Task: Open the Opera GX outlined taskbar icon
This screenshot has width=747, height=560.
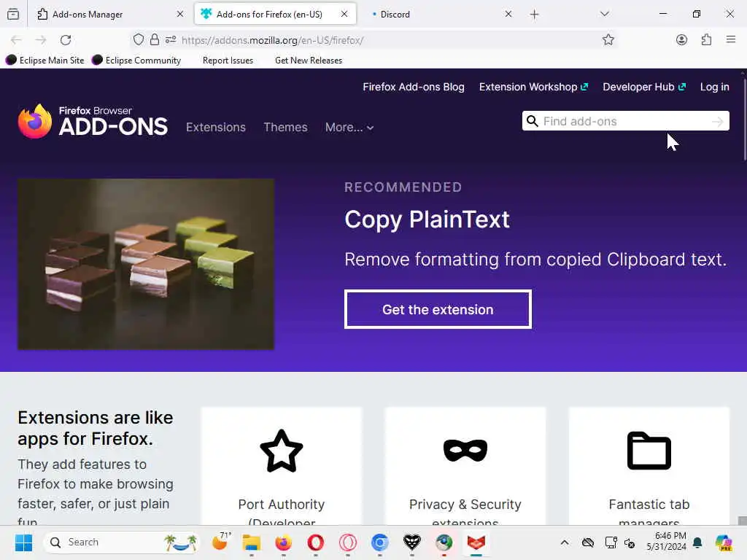Action: click(x=347, y=542)
